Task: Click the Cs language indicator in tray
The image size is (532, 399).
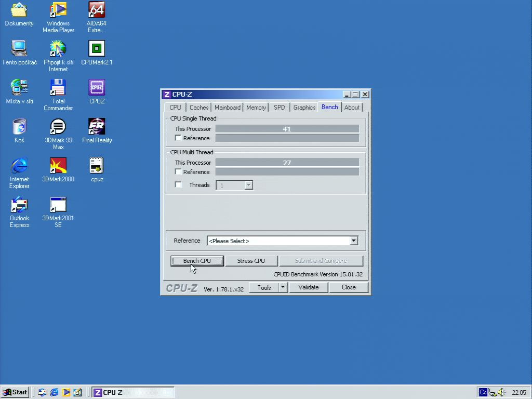Action: point(483,392)
